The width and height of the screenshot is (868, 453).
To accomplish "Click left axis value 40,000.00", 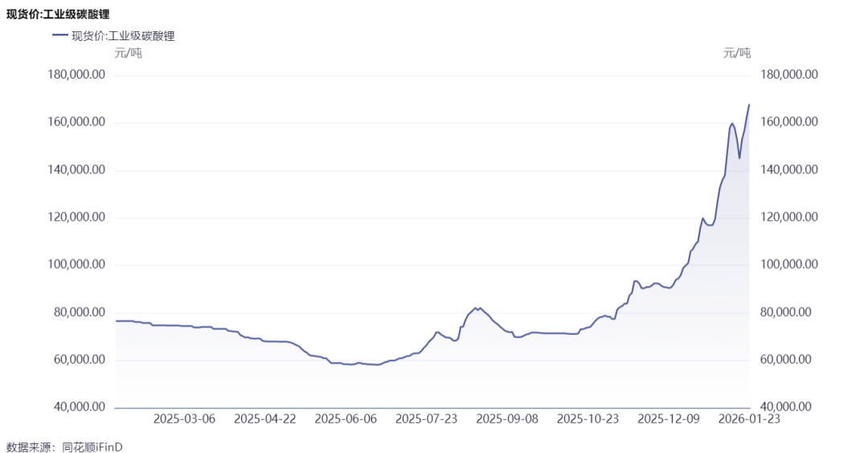I will [79, 406].
